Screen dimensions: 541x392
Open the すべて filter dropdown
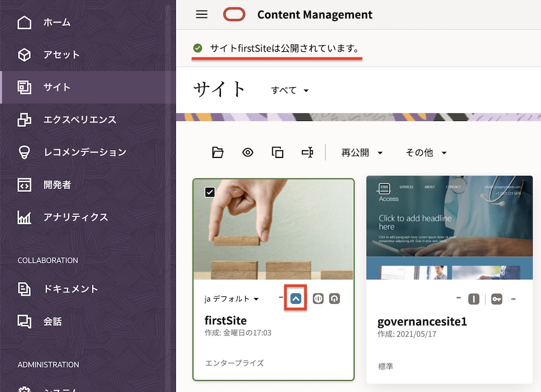tap(289, 90)
